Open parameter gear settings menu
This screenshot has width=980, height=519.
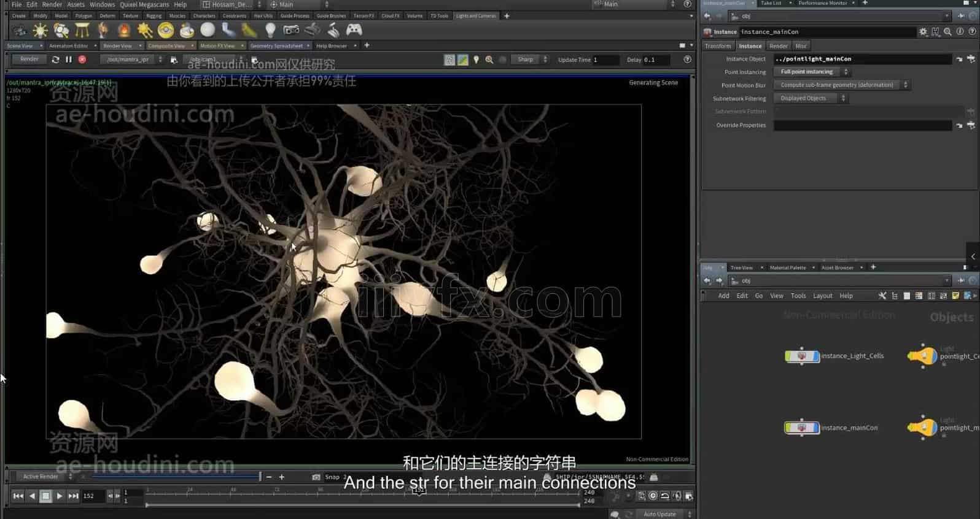click(923, 32)
